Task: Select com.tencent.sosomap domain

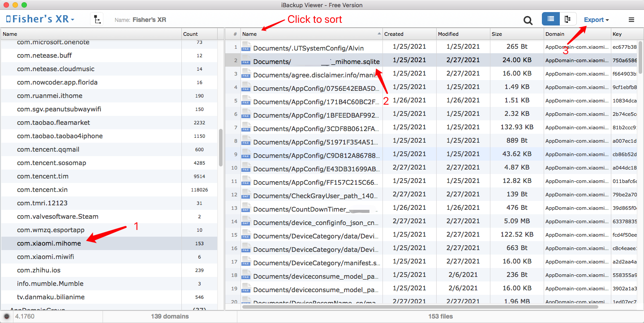Action: 109,163
